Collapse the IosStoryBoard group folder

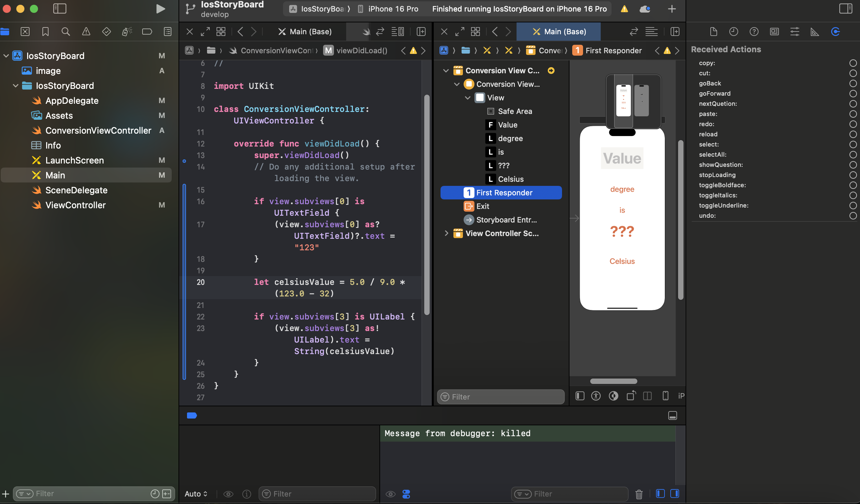(x=15, y=85)
